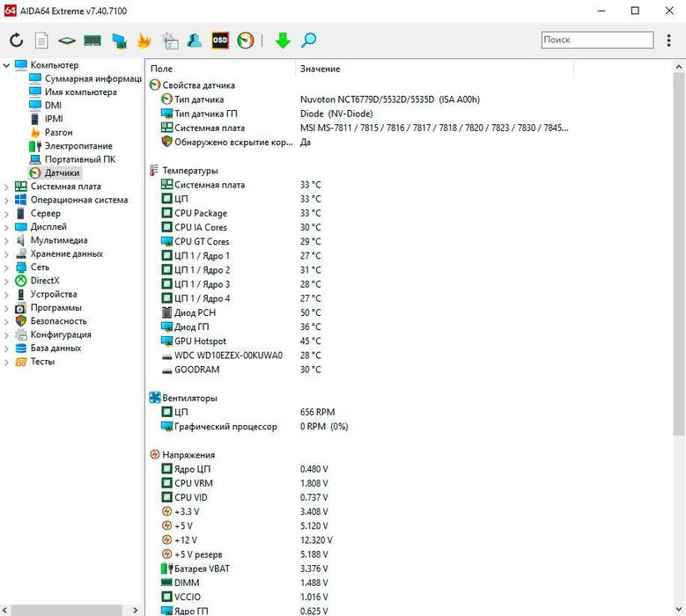Viewport: 686px width, 616px height.
Task: Click the scroll down arrow of sensor list
Action: 679,609
